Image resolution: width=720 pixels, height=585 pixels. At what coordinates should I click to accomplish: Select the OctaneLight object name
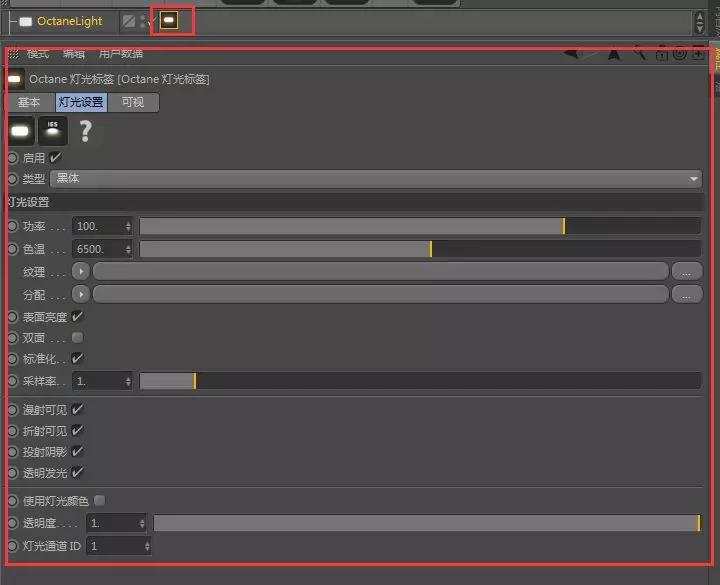pos(69,22)
